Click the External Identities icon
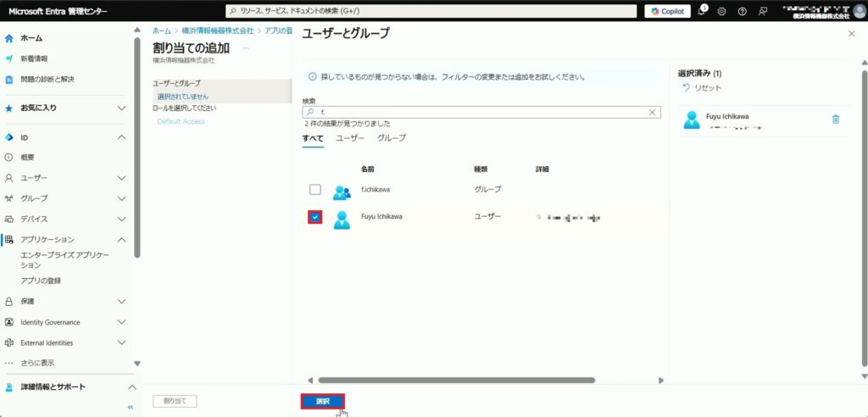 tap(8, 342)
